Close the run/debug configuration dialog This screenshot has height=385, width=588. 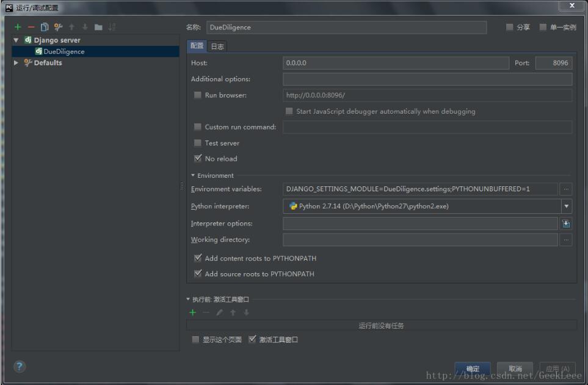pos(572,5)
